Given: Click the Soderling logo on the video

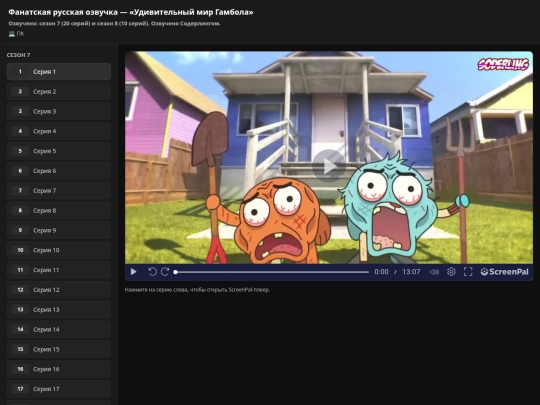Looking at the screenshot, I should [x=503, y=64].
